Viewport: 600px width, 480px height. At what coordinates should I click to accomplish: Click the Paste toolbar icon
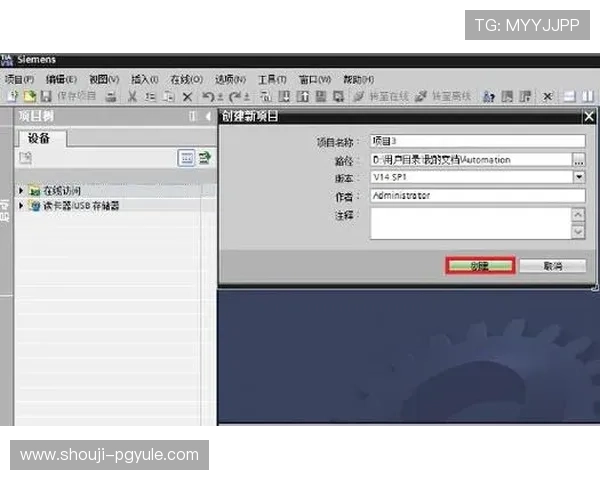tap(169, 96)
